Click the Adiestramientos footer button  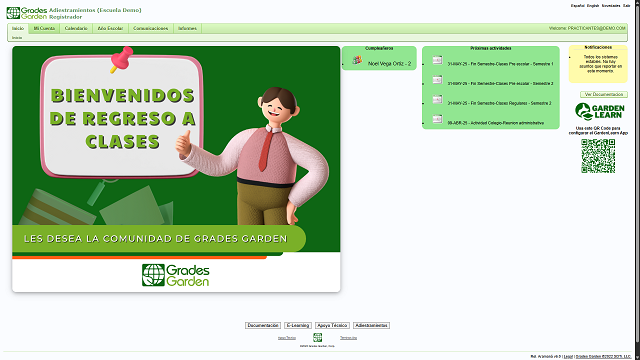[371, 325]
